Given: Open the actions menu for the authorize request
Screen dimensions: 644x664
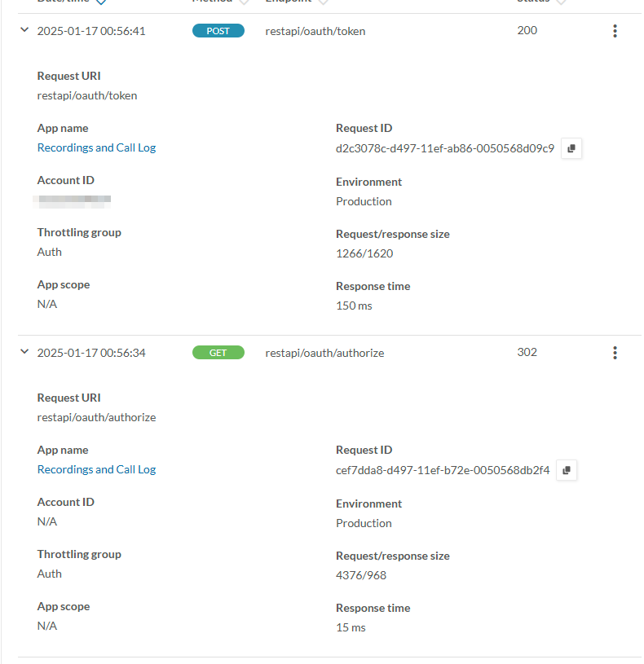Looking at the screenshot, I should click(x=615, y=352).
